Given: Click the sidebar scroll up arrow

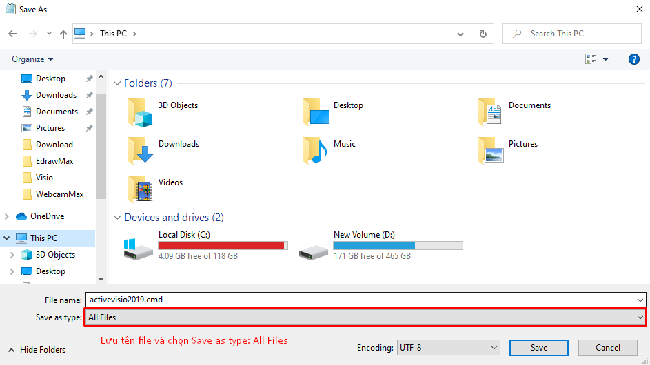Looking at the screenshot, I should [101, 77].
